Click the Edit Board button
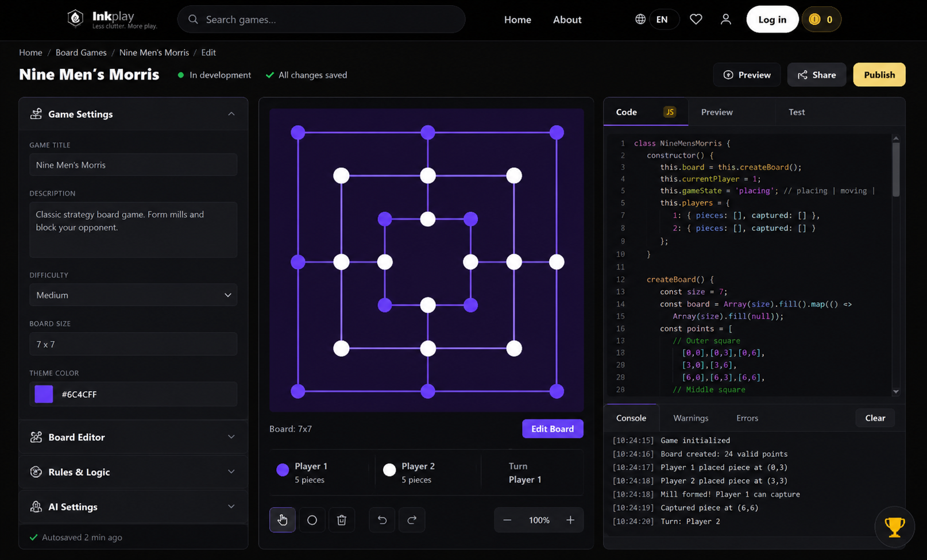927x560 pixels. pos(553,428)
